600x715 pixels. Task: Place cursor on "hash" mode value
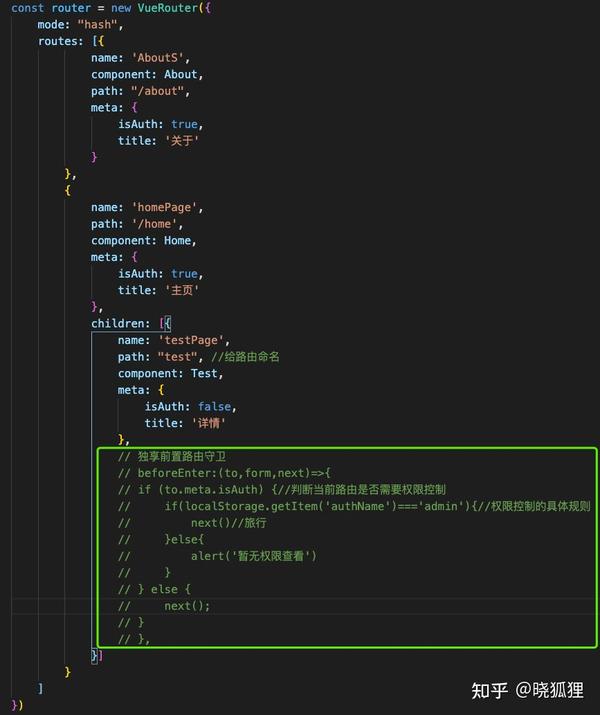point(98,25)
